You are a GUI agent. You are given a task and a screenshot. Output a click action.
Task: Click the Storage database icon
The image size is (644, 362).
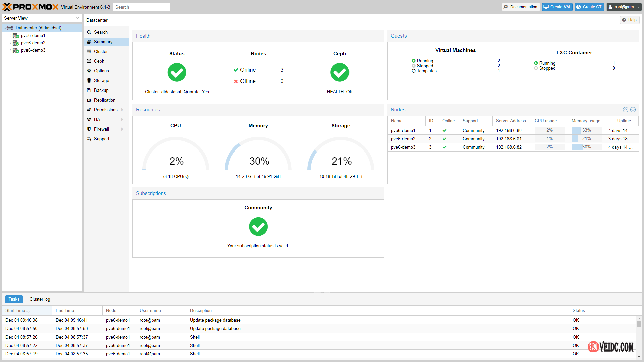89,80
